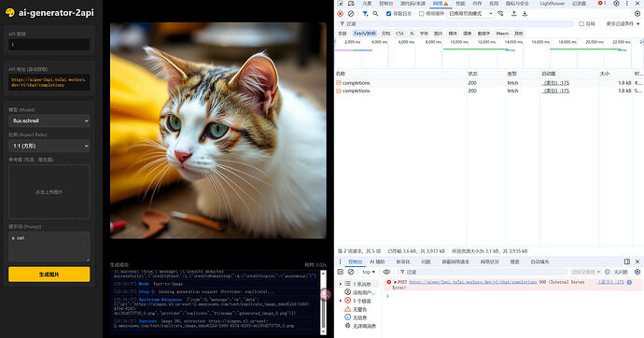Clear the console with its circle-slash icon
Image resolution: width=644 pixels, height=338 pixels.
(x=351, y=272)
